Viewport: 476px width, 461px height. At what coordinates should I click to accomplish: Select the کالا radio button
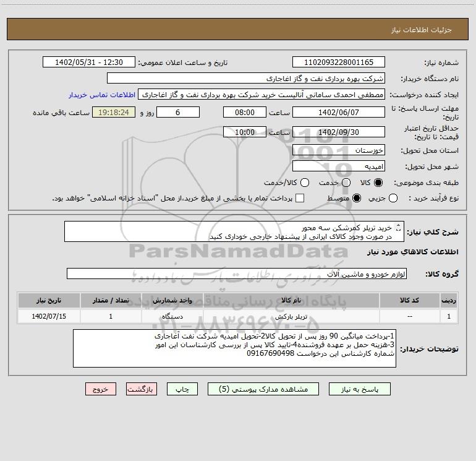[x=378, y=183]
